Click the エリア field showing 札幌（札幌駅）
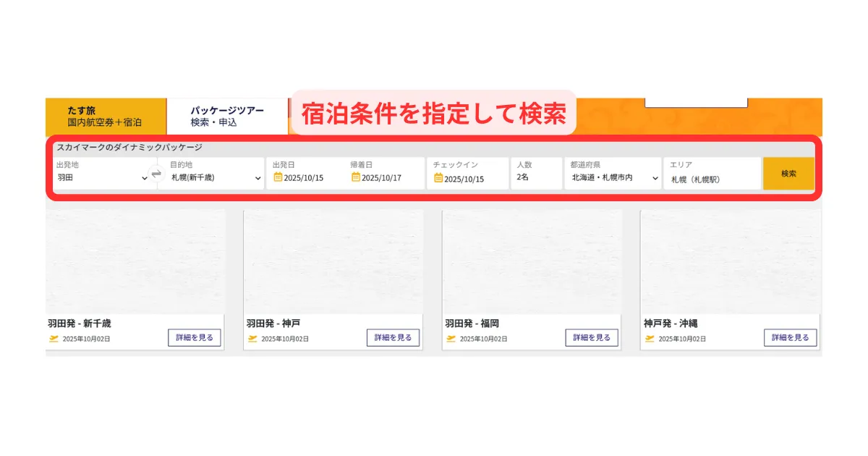868x456 pixels. (x=712, y=179)
